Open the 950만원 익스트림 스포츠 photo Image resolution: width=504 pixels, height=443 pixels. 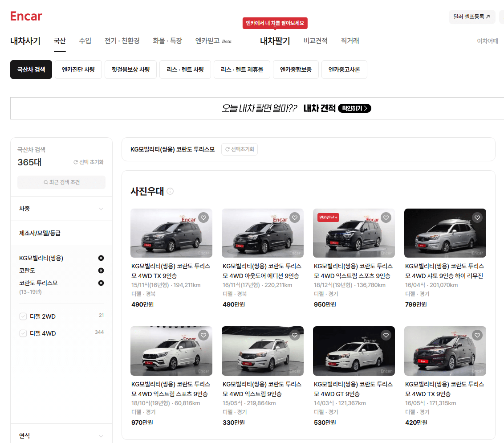[354, 233]
